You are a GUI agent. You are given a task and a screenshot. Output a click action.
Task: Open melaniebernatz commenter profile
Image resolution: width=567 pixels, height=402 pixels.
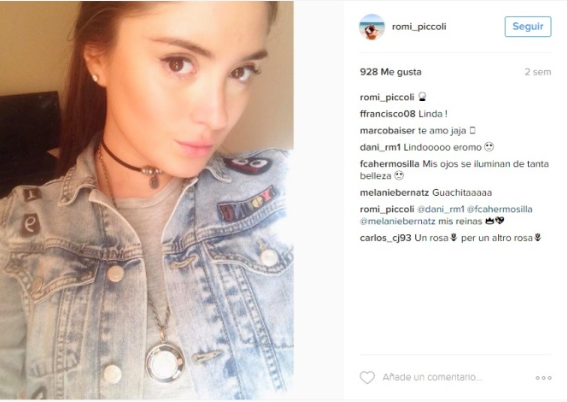pos(395,193)
